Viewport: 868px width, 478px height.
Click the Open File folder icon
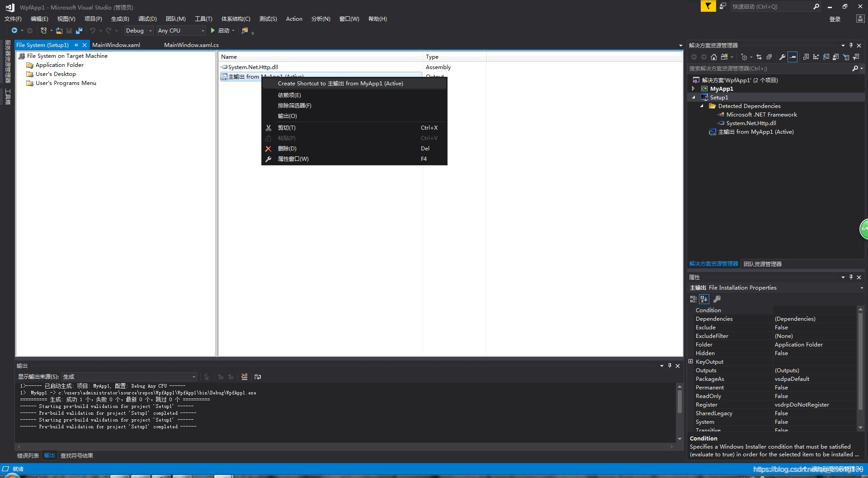59,30
